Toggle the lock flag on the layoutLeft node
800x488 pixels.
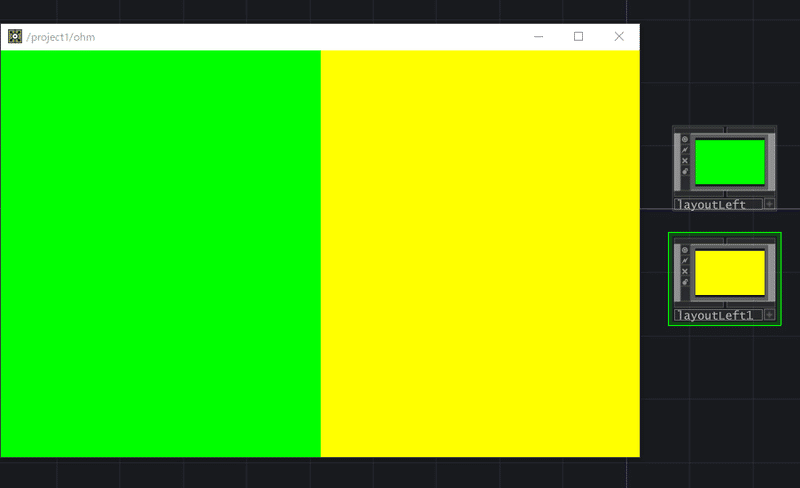point(685,171)
